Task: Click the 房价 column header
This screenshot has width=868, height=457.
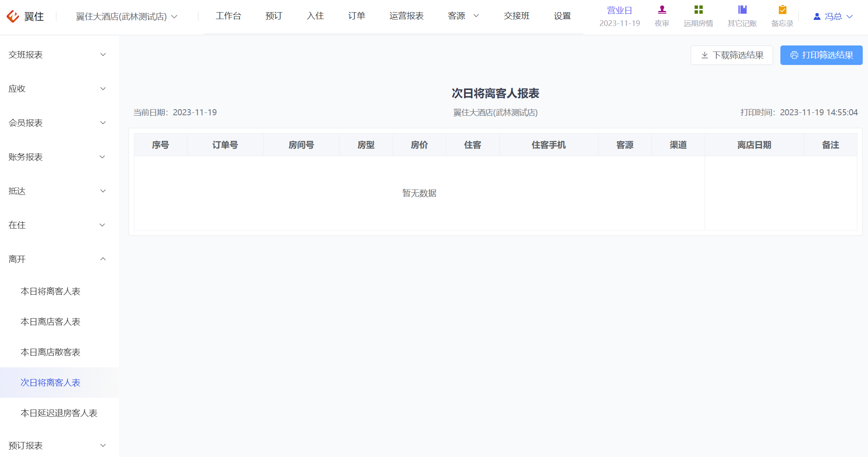Action: (x=419, y=145)
